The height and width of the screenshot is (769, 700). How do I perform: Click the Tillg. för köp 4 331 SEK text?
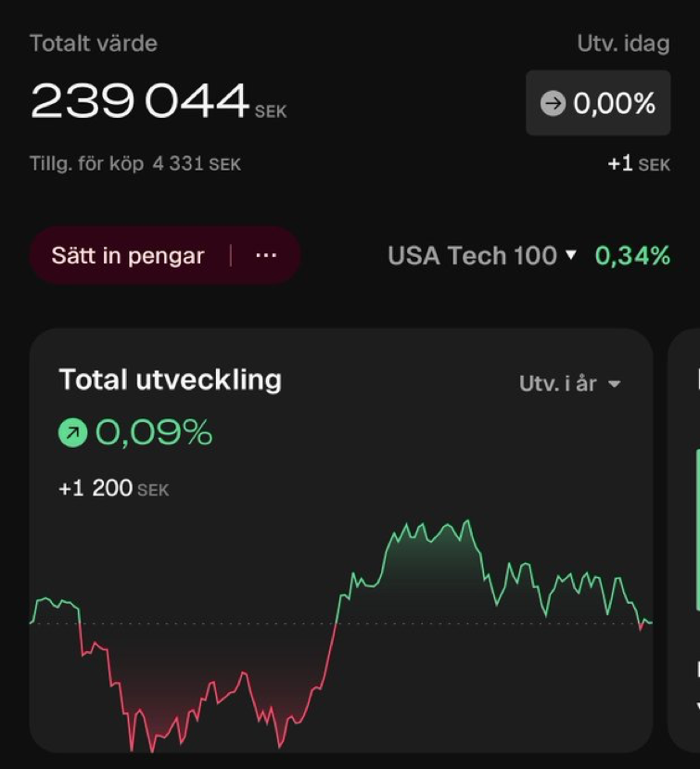[x=135, y=164]
